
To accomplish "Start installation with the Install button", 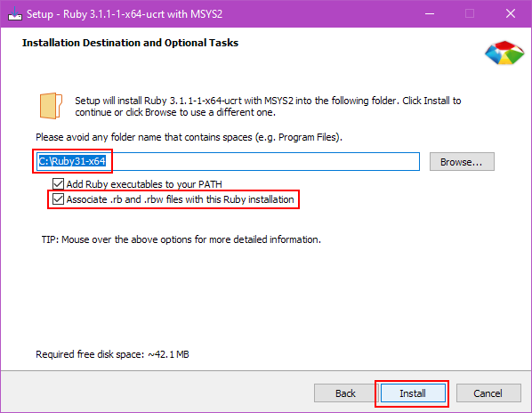I will [x=413, y=393].
